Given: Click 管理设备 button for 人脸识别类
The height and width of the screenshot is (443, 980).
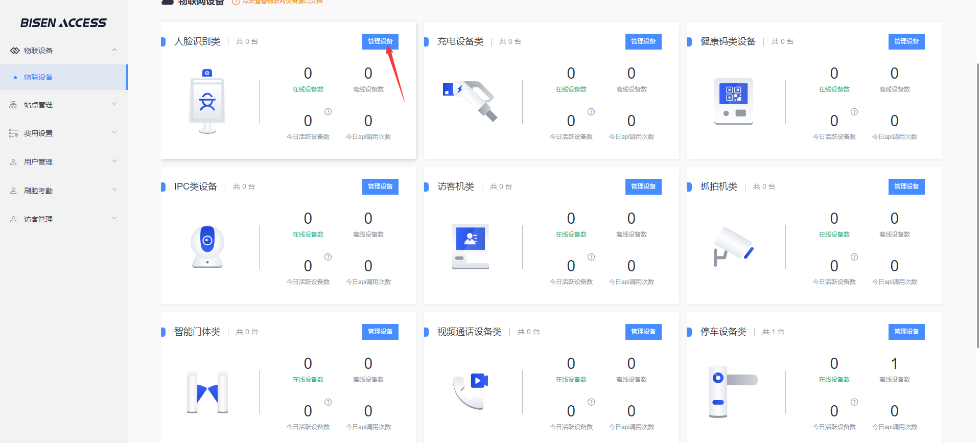Looking at the screenshot, I should coord(380,41).
